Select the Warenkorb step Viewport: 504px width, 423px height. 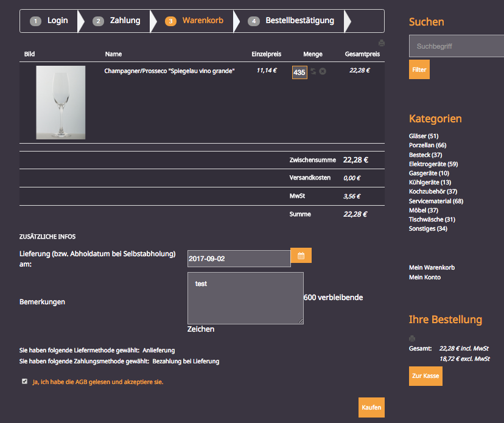point(195,21)
